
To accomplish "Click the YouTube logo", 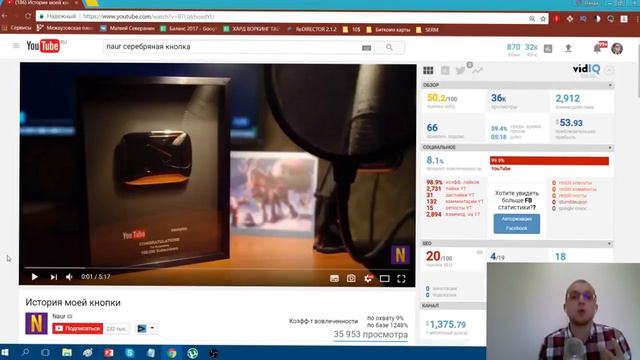I will [x=44, y=46].
